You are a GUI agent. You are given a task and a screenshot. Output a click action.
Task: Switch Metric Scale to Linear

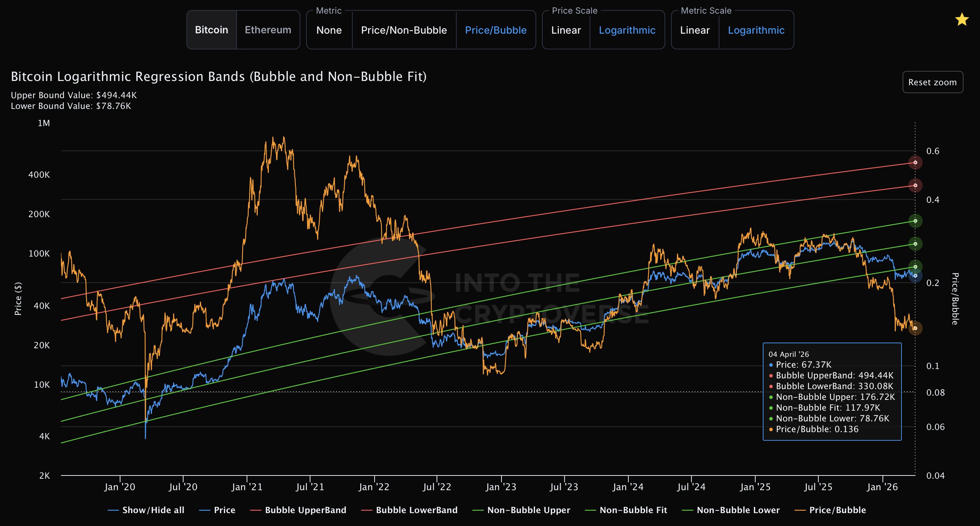coord(695,30)
